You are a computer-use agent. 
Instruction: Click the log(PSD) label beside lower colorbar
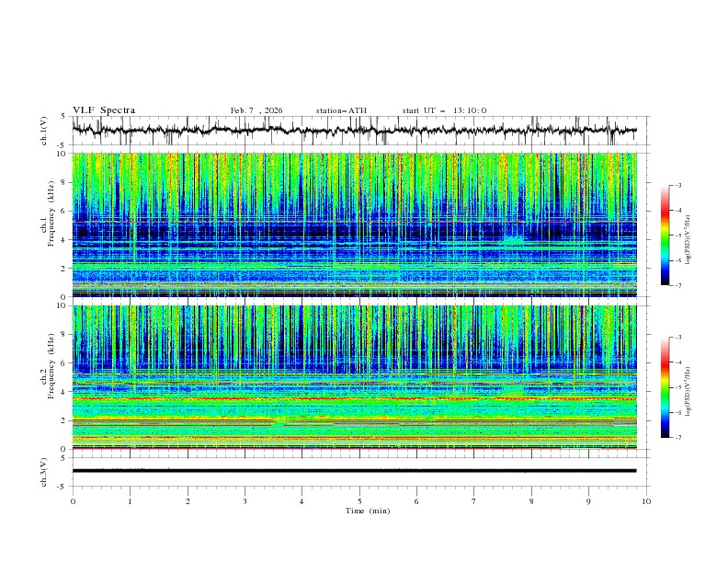688,392
